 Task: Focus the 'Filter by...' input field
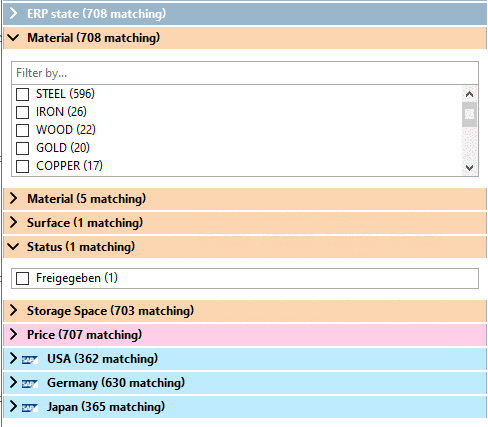pos(245,73)
